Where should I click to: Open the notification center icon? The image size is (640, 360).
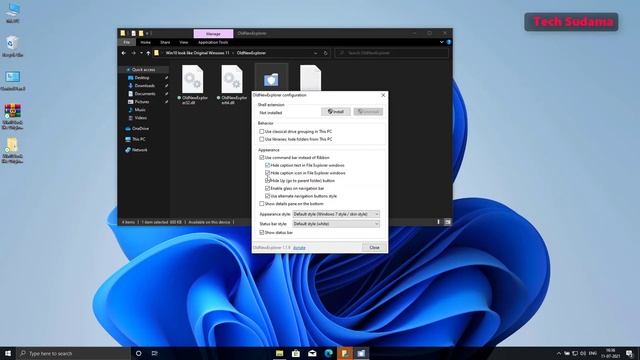pos(630,353)
